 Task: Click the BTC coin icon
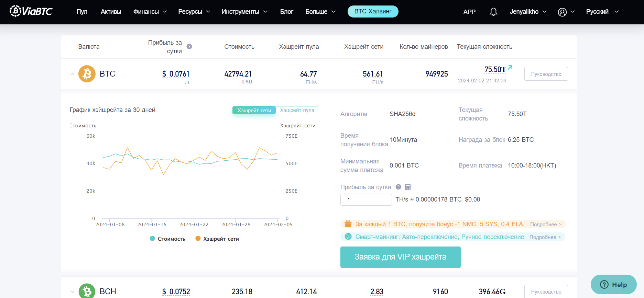87,74
